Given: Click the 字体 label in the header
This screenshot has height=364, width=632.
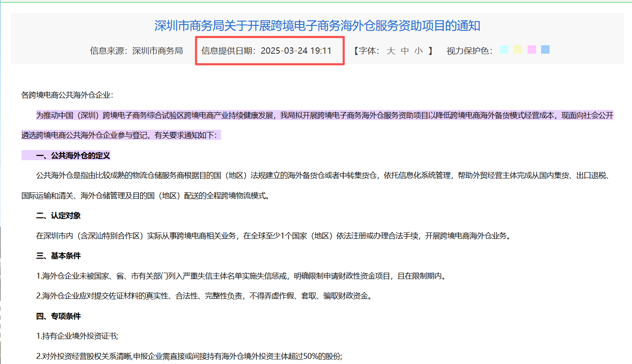Looking at the screenshot, I should coord(369,51).
